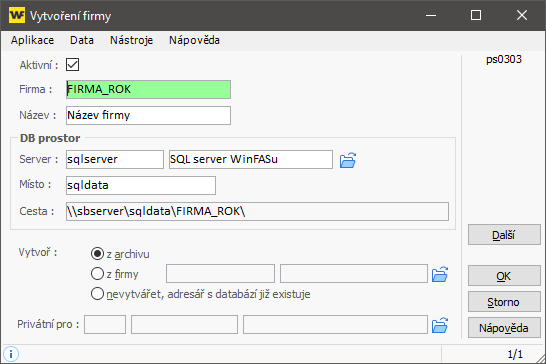Select the 'z archivu' radio option
Screen dimensions: 546x364
(x=97, y=254)
